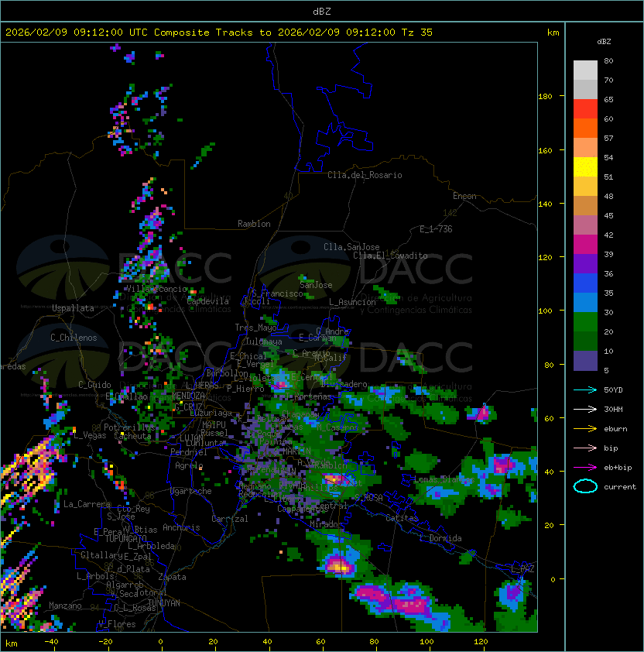Click the pink bip arrow in legend

point(585,448)
